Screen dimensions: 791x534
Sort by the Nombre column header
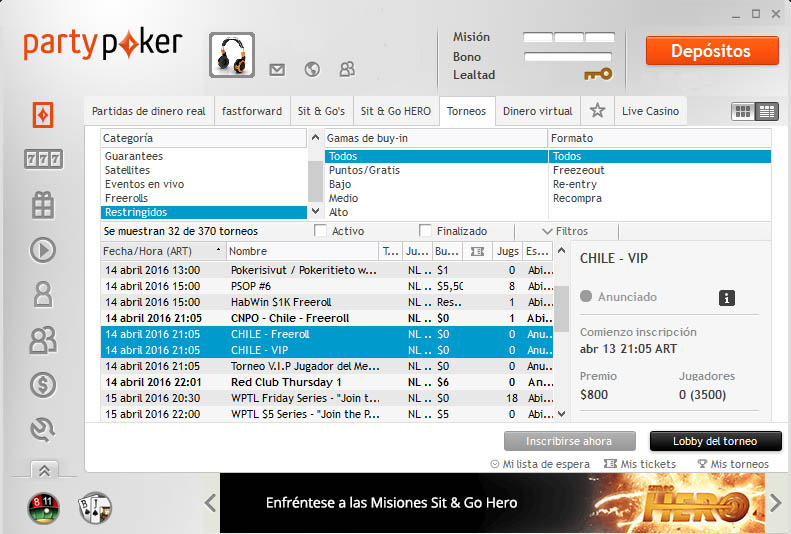coord(303,251)
